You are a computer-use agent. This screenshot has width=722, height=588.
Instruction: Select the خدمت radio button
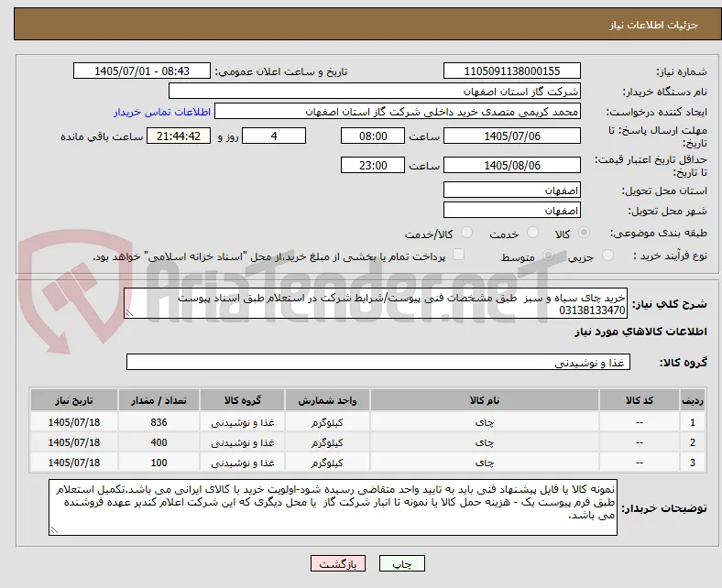point(532,233)
